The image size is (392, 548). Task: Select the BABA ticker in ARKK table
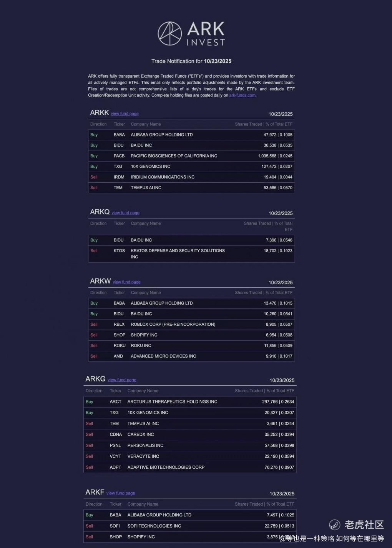click(119, 135)
